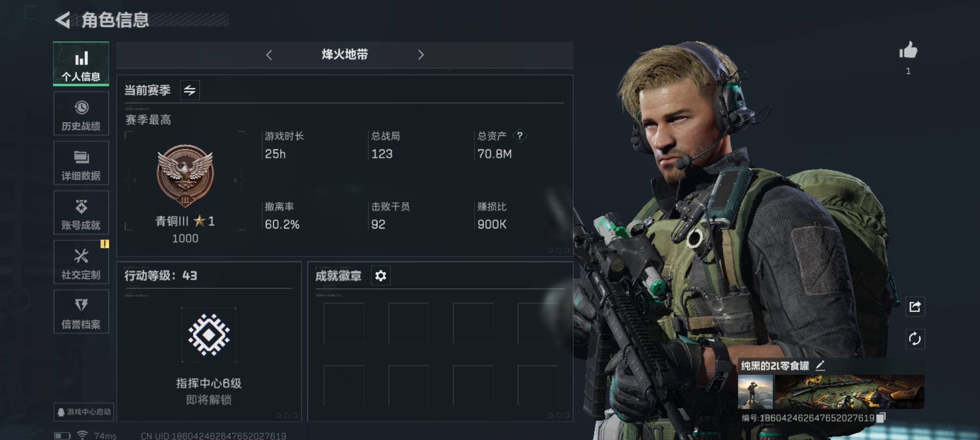Click the 游戏中心启动 button
980x440 pixels.
[84, 412]
